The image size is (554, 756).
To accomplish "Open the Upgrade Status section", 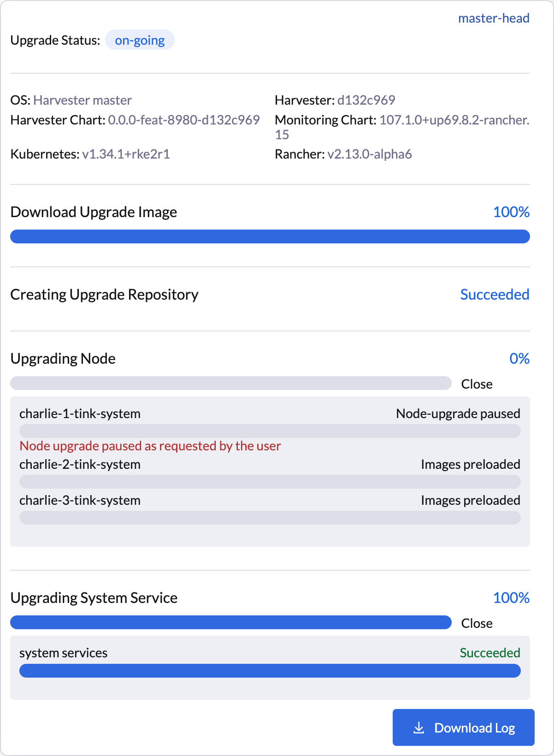I will tap(55, 40).
